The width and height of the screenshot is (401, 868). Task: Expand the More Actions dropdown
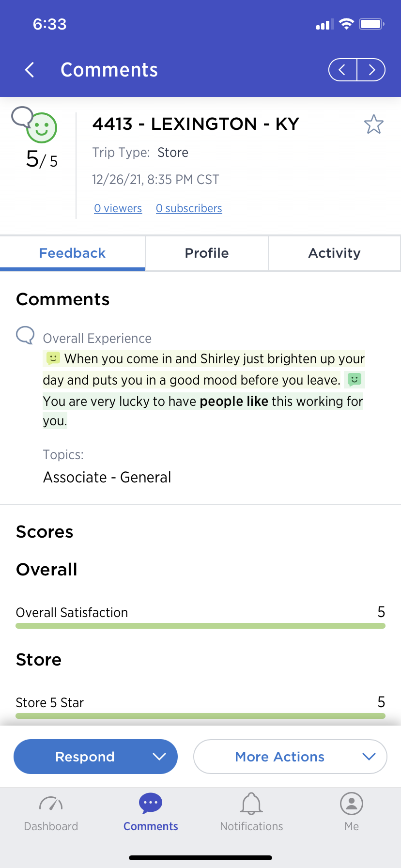click(x=290, y=757)
